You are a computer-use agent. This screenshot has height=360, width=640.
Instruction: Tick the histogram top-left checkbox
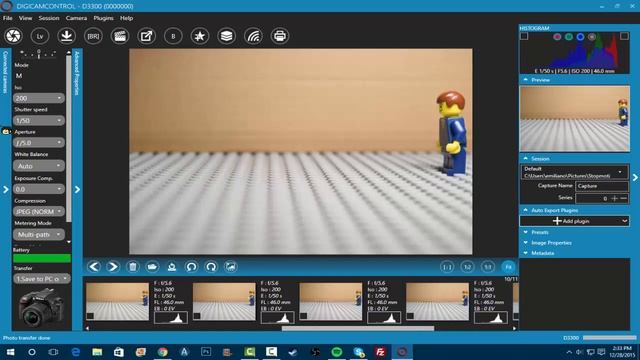(524, 36)
